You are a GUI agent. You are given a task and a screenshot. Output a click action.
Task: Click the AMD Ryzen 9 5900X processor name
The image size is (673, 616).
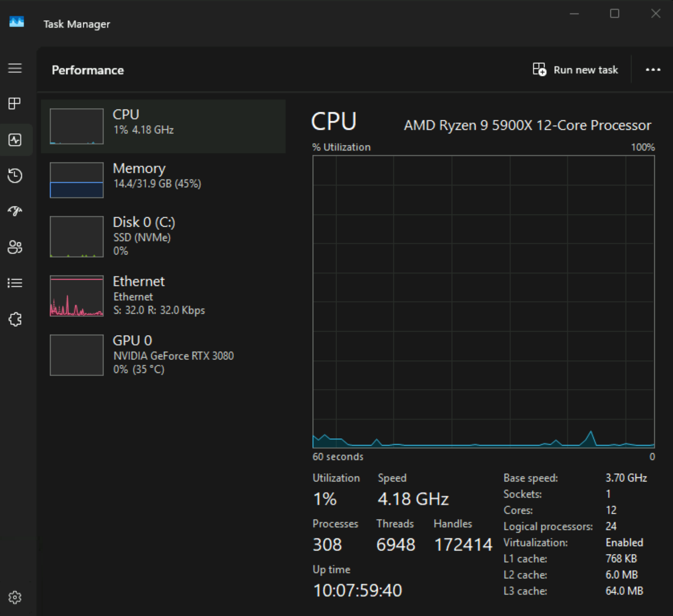528,125
